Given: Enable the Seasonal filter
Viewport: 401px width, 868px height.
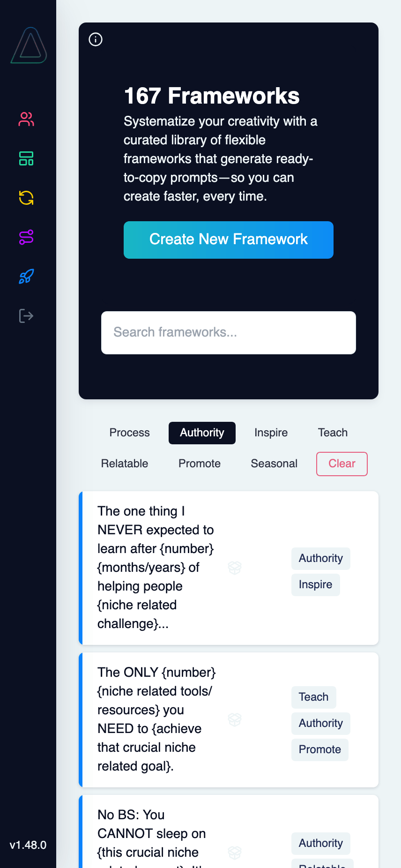Looking at the screenshot, I should pos(274,464).
